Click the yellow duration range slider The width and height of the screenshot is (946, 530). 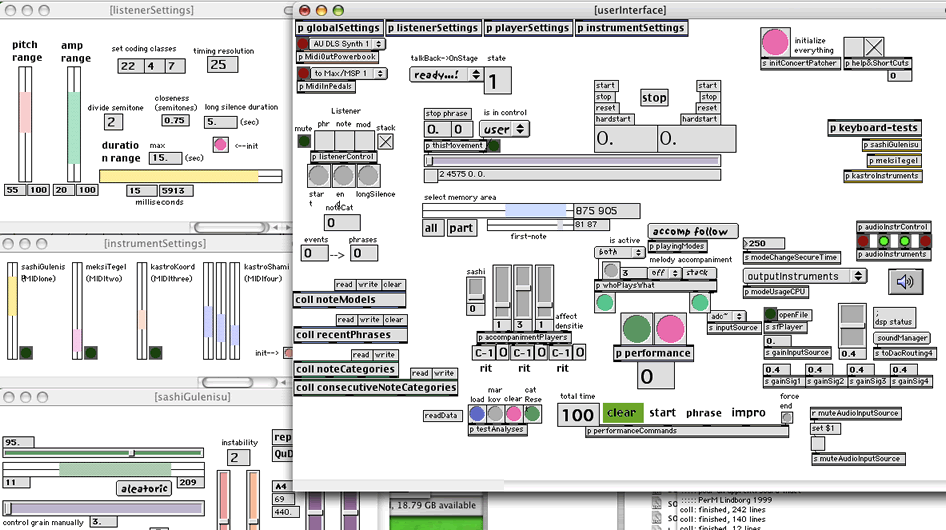[191, 176]
